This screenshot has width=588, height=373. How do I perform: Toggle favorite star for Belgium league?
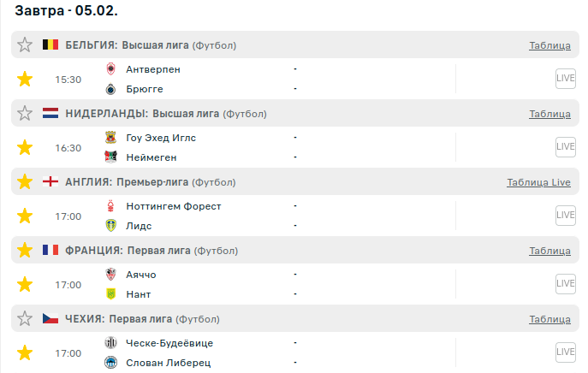(25, 44)
